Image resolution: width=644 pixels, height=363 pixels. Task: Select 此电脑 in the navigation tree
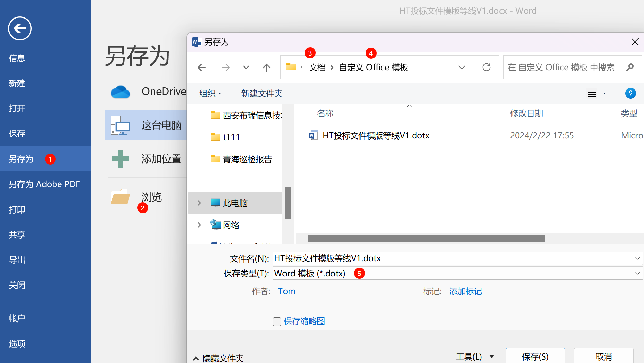click(235, 203)
